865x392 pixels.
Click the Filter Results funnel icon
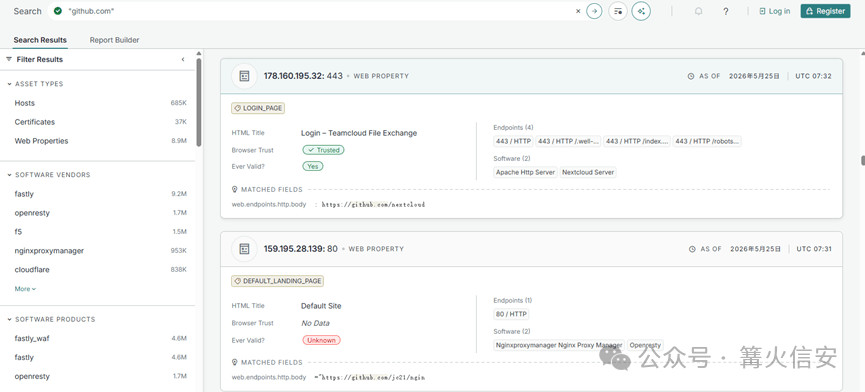(9, 60)
